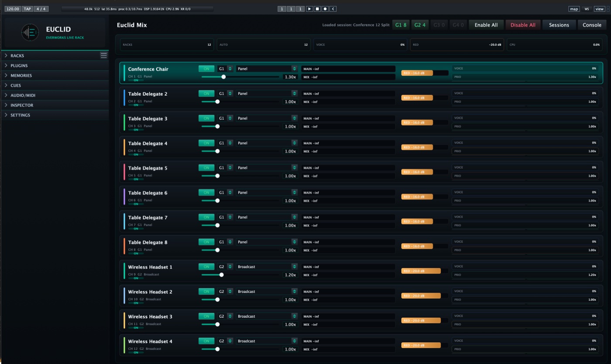Start playback with the transport play button
This screenshot has width=611, height=364.
(x=309, y=9)
